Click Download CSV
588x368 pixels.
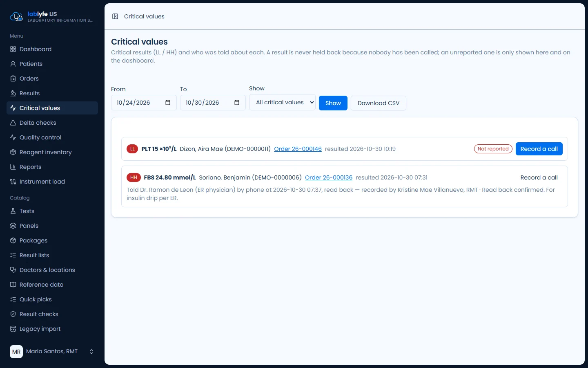(x=379, y=103)
